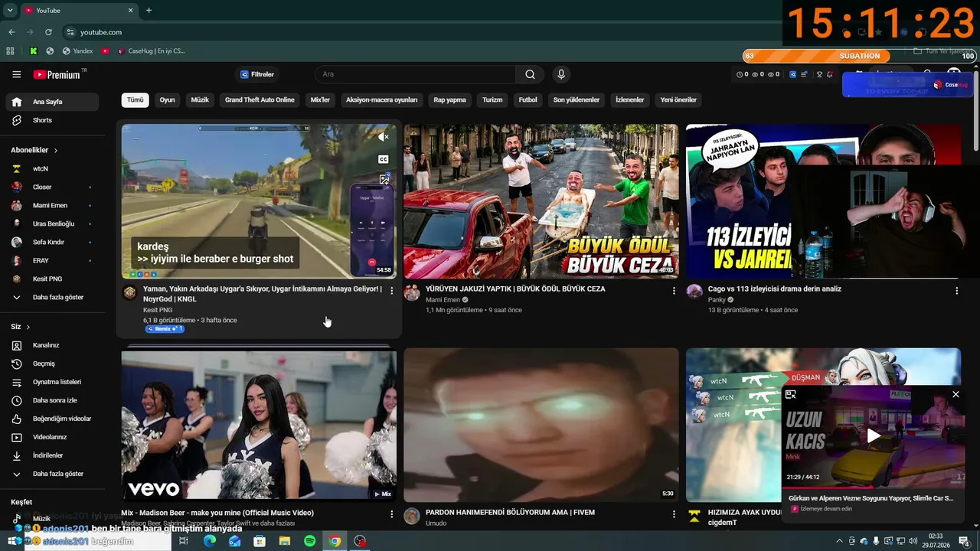Select the Mix'ler filter chip
Viewport: 980px width, 551px height.
pos(320,100)
